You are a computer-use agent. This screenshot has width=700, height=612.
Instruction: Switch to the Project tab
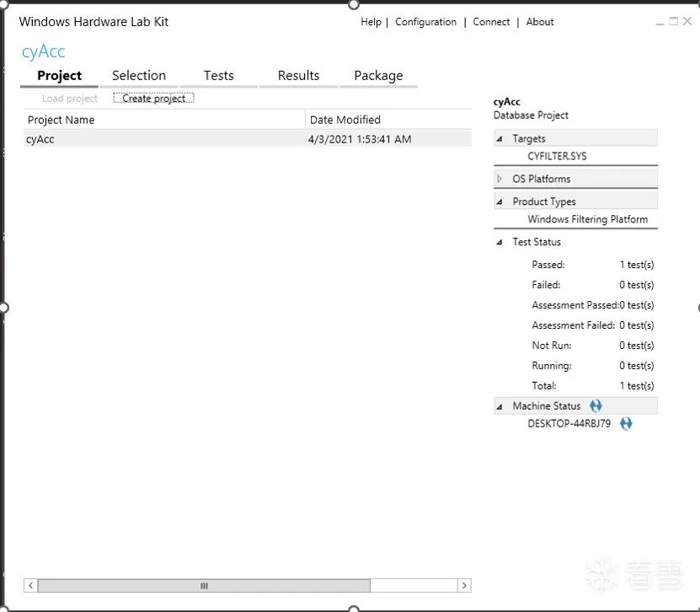[x=59, y=76]
